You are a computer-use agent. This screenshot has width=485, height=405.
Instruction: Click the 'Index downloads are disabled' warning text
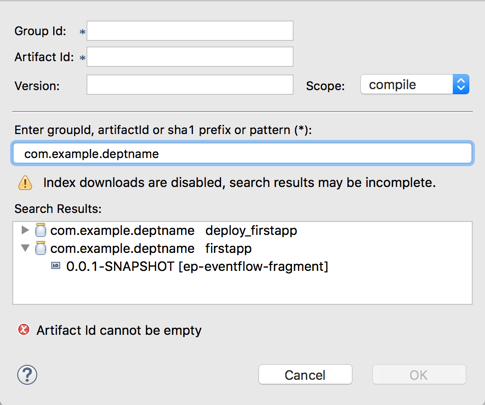pos(239,183)
